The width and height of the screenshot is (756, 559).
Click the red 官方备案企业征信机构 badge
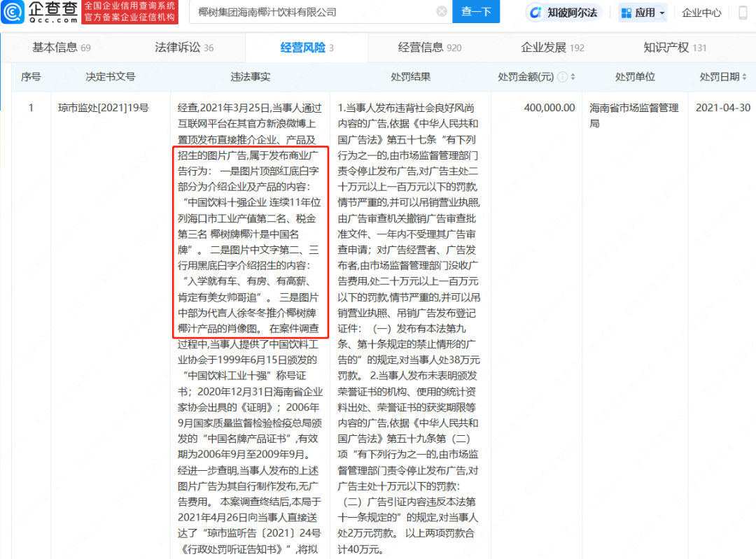tap(129, 18)
